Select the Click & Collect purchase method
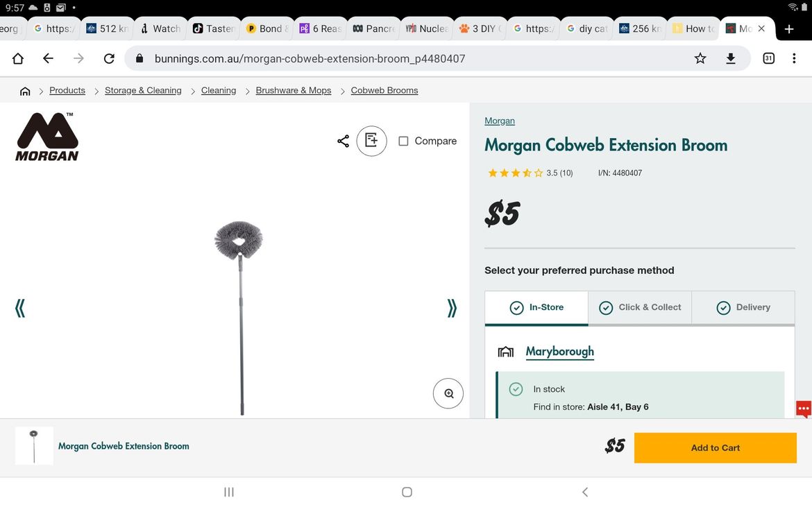812x507 pixels. (639, 307)
